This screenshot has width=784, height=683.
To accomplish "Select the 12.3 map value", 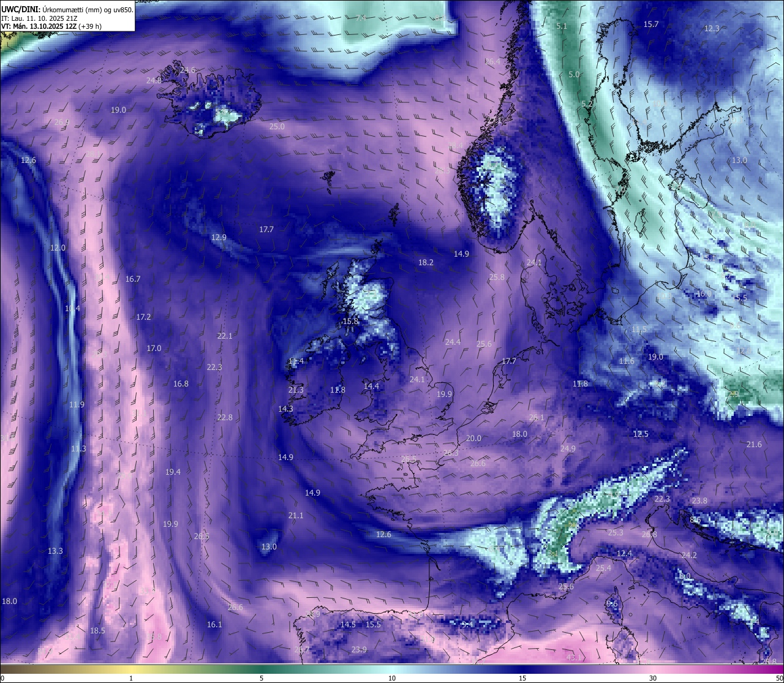I will pos(712,29).
